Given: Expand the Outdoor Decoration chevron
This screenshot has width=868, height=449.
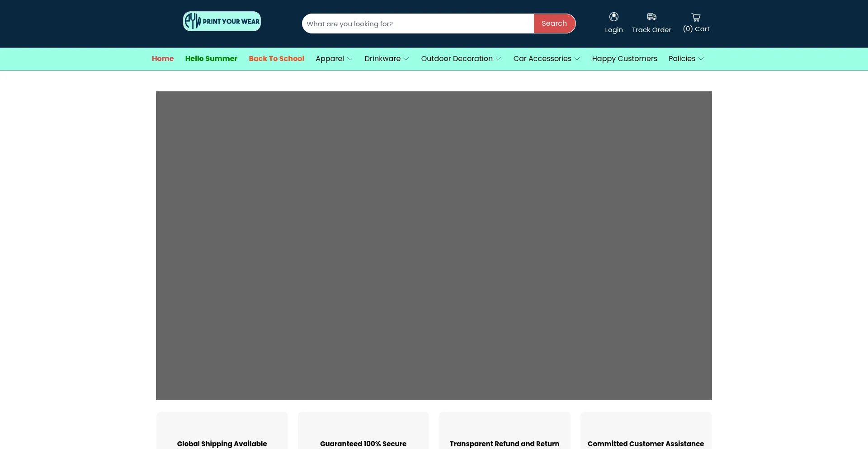Looking at the screenshot, I should [498, 59].
